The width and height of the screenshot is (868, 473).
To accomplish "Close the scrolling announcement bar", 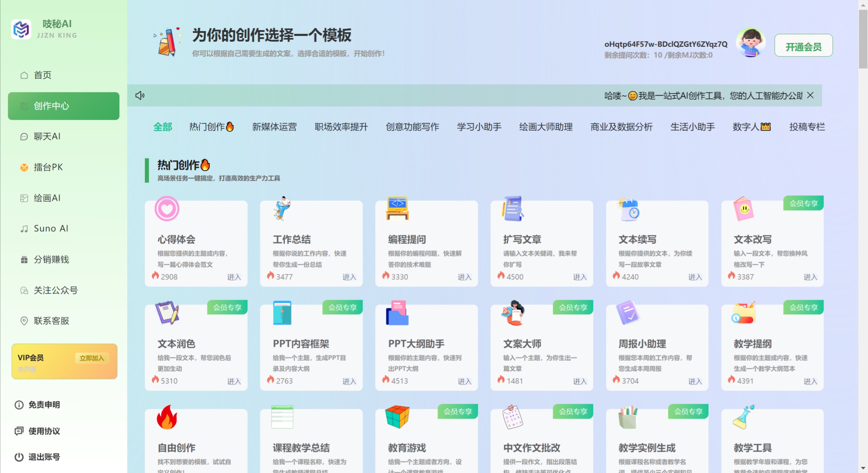I will (x=810, y=95).
